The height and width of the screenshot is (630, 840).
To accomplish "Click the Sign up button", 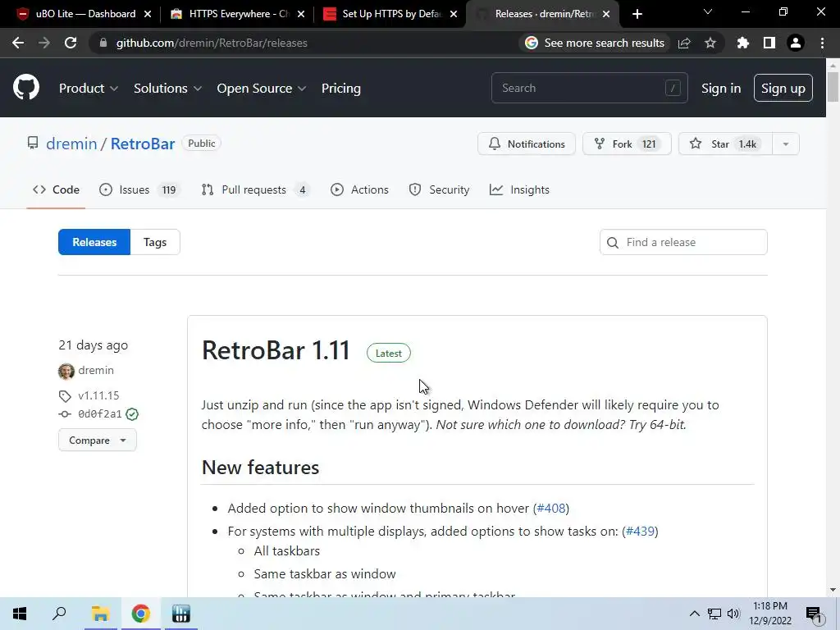I will click(x=783, y=88).
